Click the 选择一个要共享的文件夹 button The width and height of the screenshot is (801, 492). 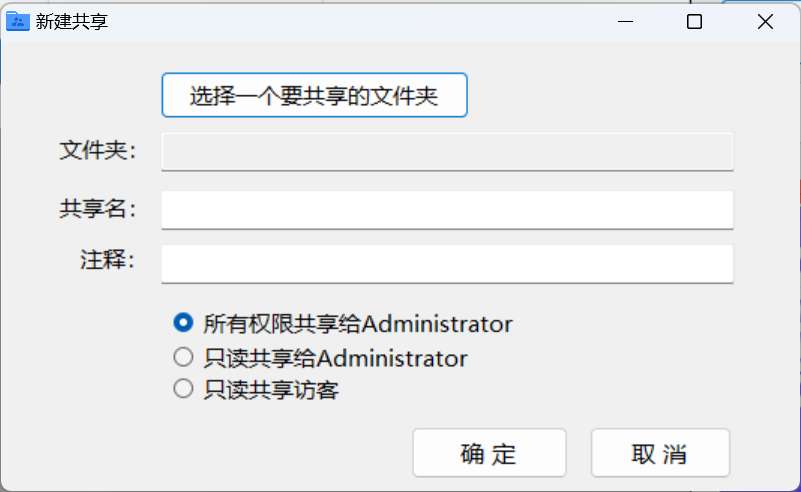click(314, 96)
